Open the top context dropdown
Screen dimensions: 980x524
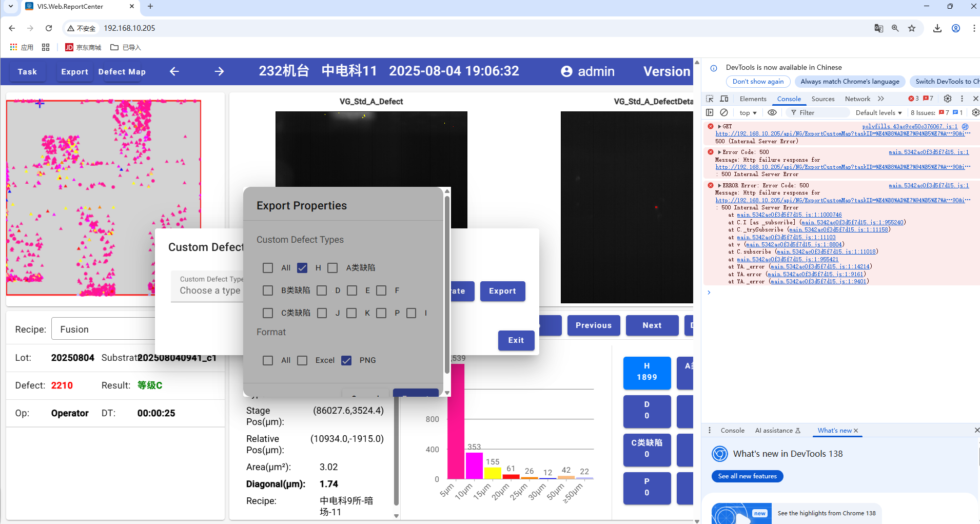[748, 112]
